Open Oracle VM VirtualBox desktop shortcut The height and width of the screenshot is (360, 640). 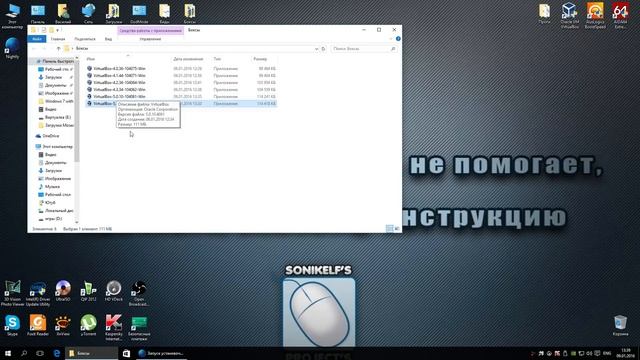(569, 15)
